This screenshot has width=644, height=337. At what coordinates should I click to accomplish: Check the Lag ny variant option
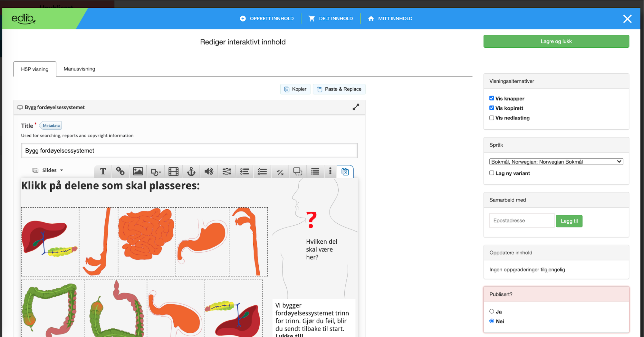tap(492, 173)
